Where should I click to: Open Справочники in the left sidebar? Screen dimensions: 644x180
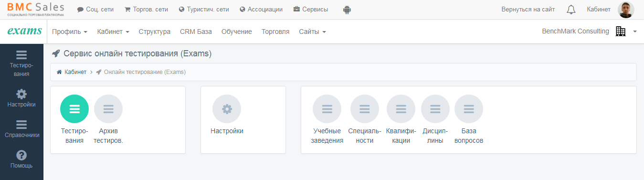(21, 128)
